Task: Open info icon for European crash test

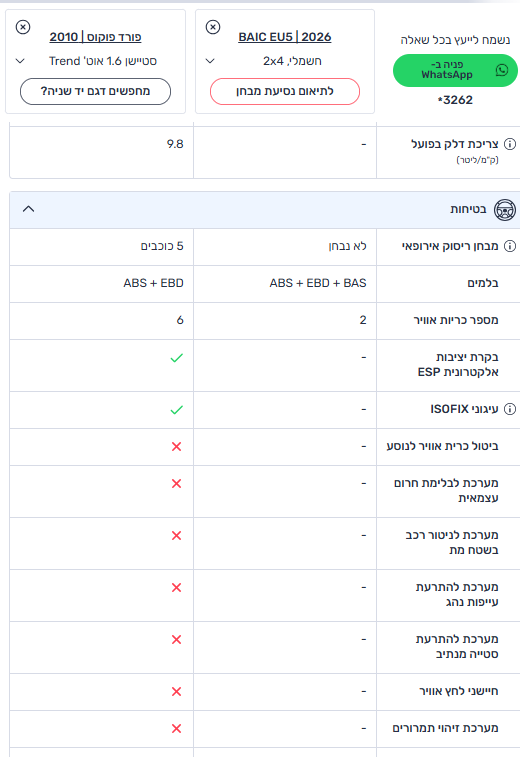Action: (510, 246)
